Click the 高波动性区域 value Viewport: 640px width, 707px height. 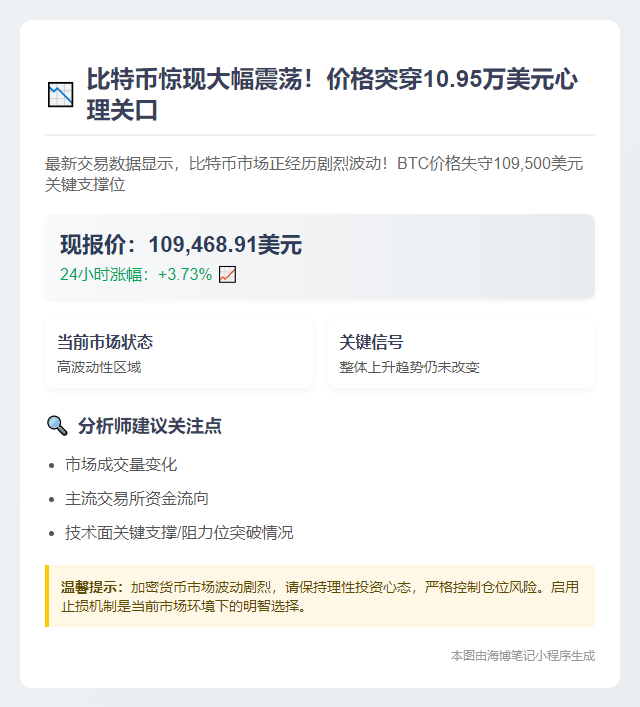99,367
